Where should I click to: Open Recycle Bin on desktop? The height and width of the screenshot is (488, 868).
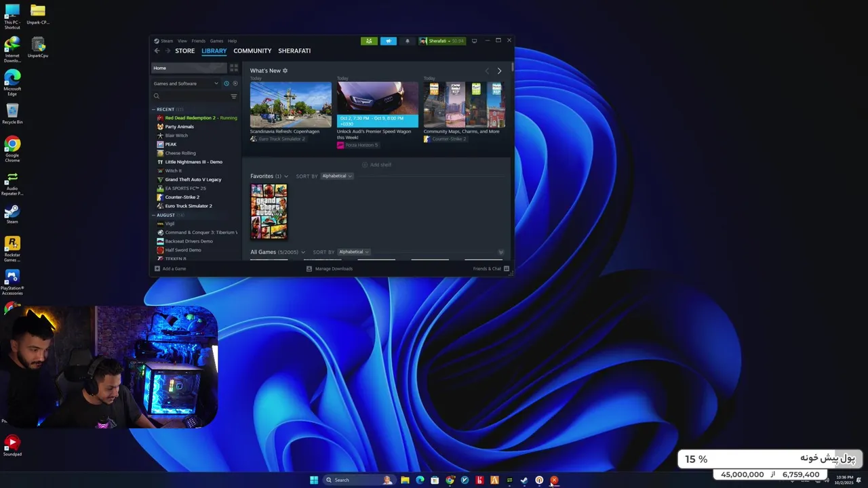click(12, 114)
